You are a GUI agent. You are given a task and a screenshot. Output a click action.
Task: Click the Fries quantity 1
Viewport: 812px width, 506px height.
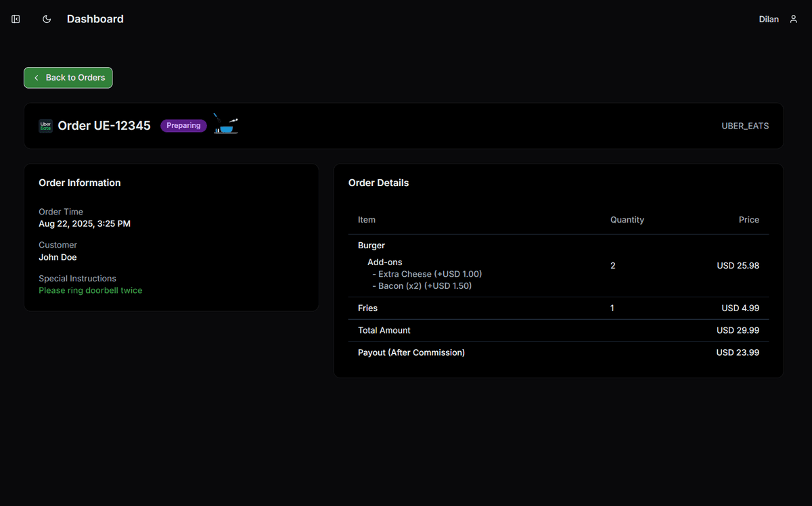(612, 308)
